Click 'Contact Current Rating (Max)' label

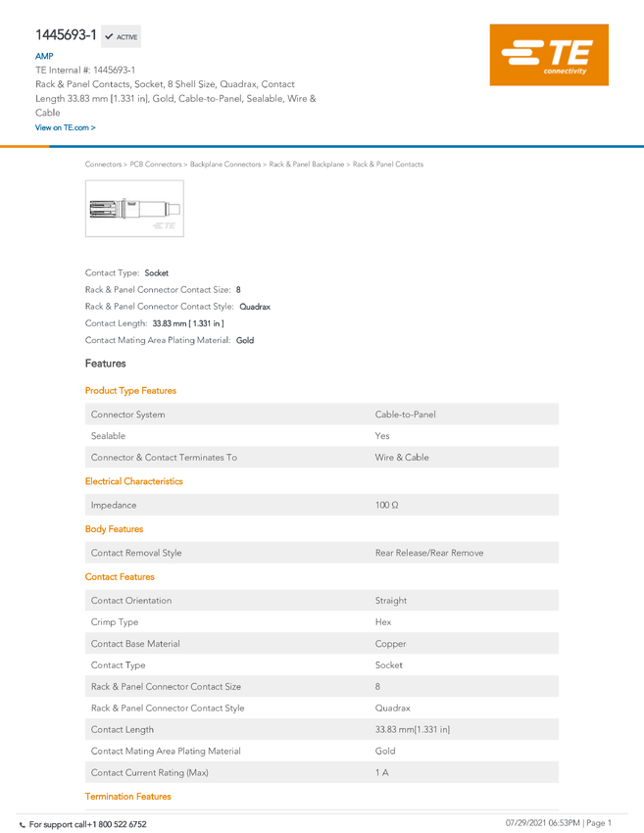pyautogui.click(x=149, y=773)
